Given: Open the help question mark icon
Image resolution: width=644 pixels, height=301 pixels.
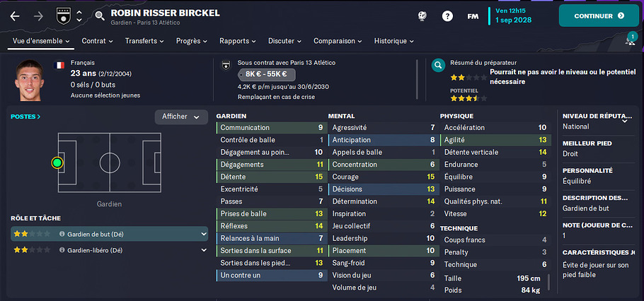Looking at the screenshot, I should [x=447, y=16].
